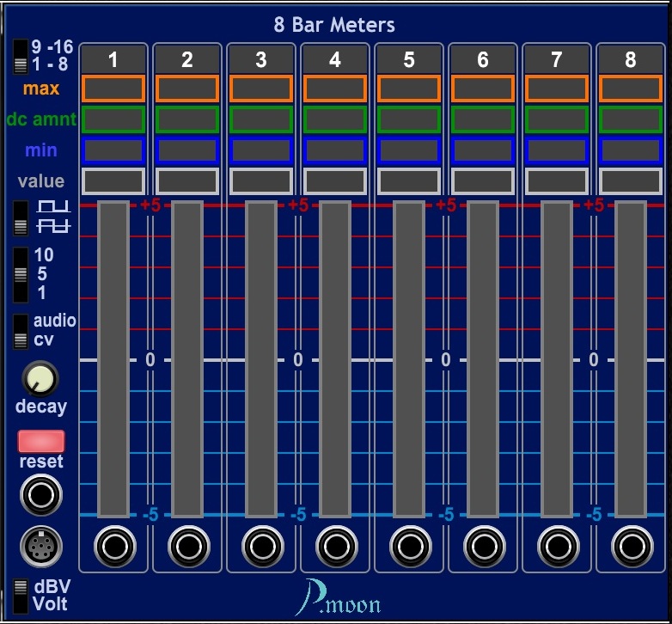Image resolution: width=672 pixels, height=624 pixels.
Task: Click the input jack under channel 4
Action: click(x=336, y=546)
